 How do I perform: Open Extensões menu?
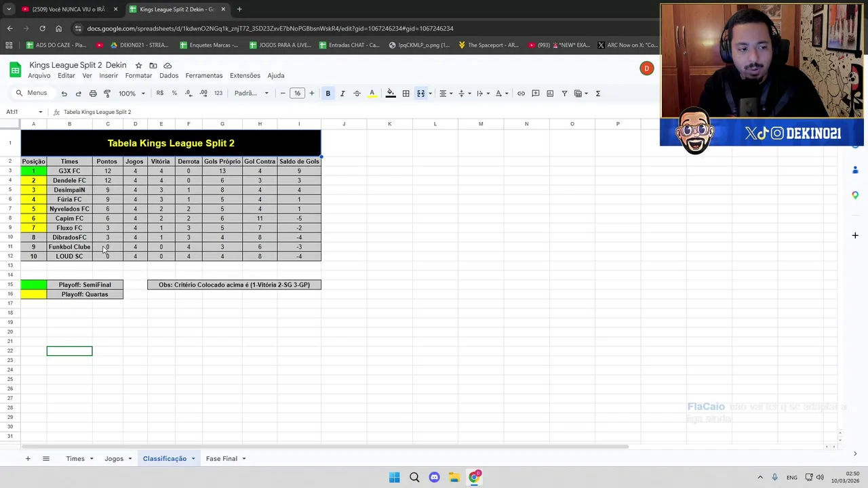point(245,75)
